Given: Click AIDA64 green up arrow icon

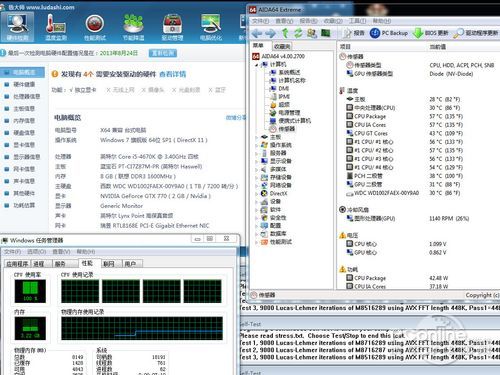Looking at the screenshot, I should coord(285,33).
